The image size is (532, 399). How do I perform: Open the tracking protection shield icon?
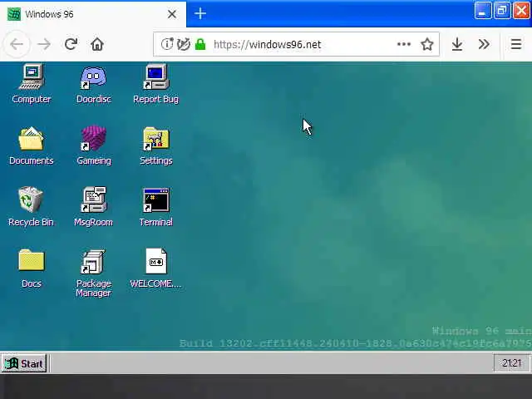(x=184, y=44)
